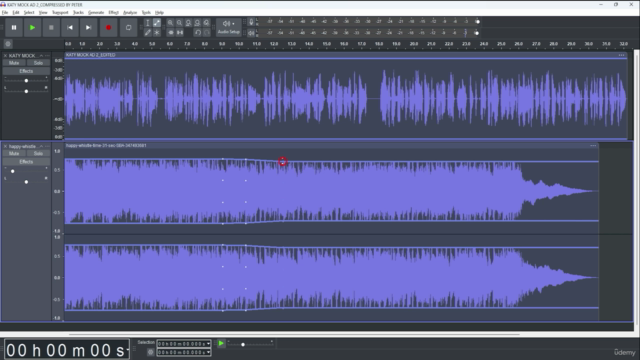Close the KATY MOCK track

5,56
